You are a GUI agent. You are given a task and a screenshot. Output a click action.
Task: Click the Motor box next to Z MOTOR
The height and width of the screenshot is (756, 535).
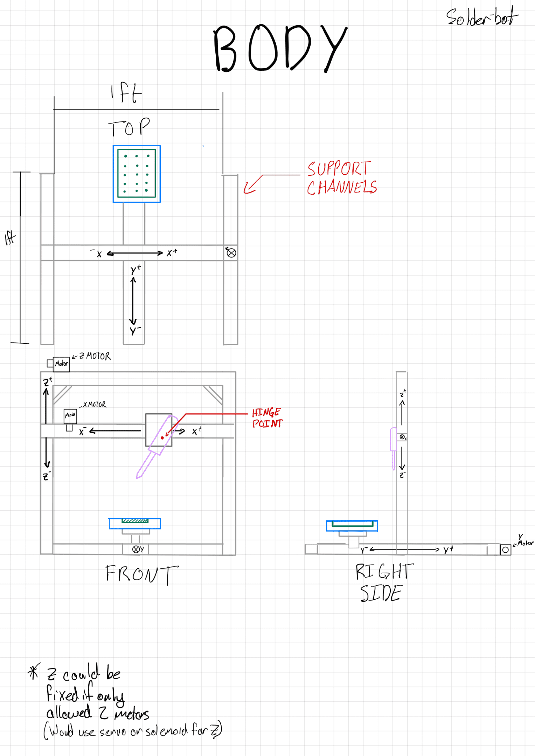point(61,364)
